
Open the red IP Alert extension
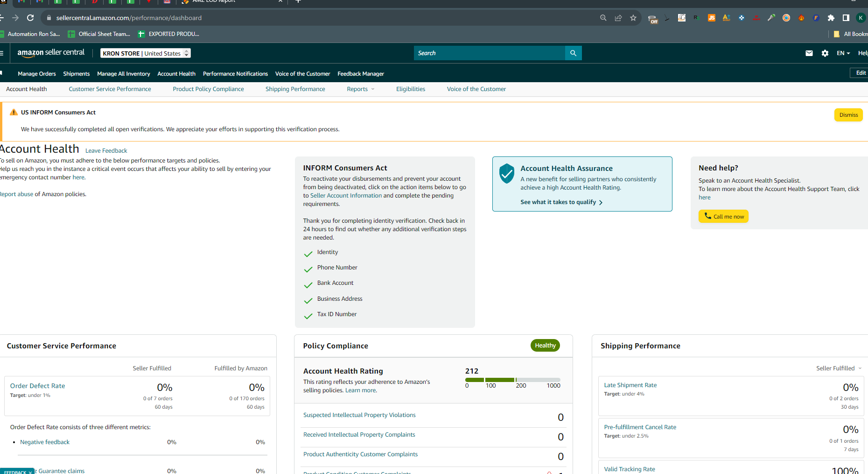coord(756,18)
